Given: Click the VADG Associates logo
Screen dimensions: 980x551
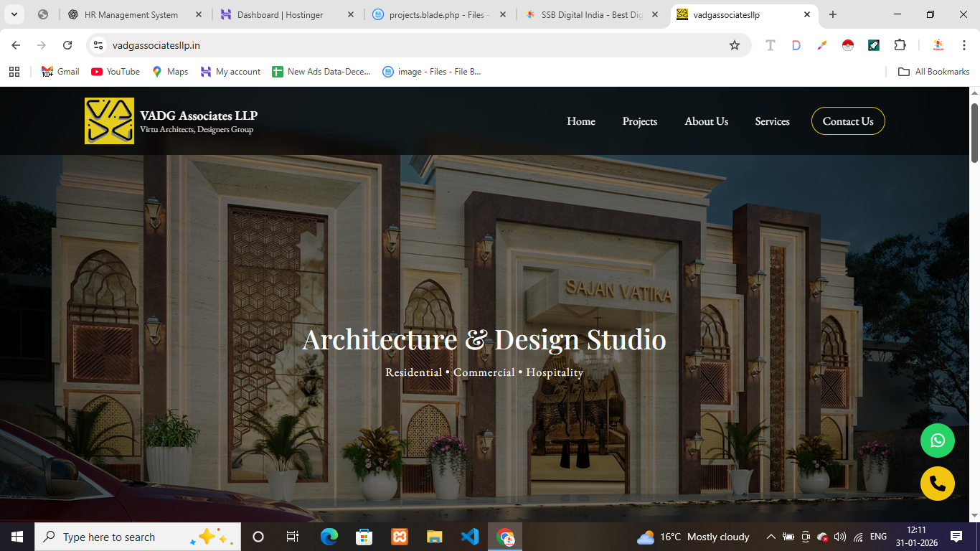Looking at the screenshot, I should click(x=109, y=121).
